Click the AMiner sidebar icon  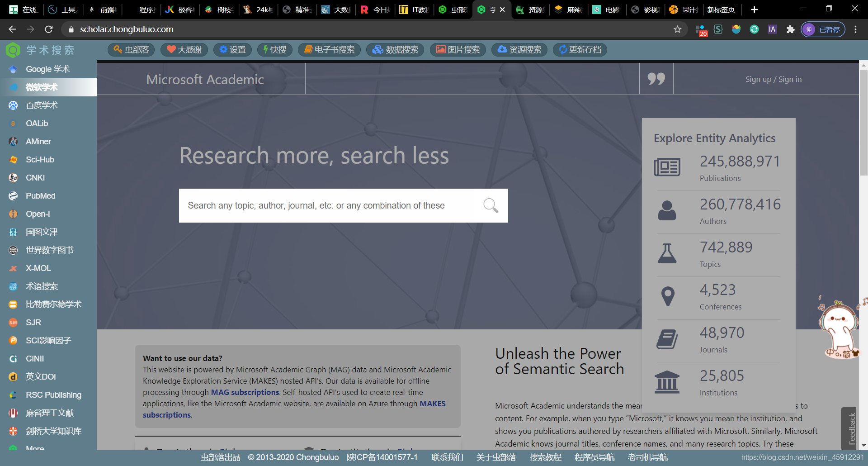pos(13,142)
